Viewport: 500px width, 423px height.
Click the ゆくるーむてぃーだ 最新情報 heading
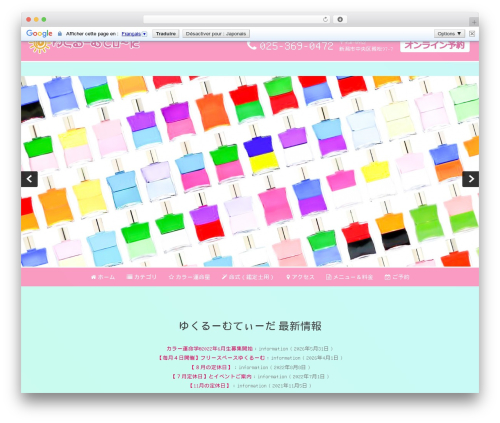pos(250,326)
